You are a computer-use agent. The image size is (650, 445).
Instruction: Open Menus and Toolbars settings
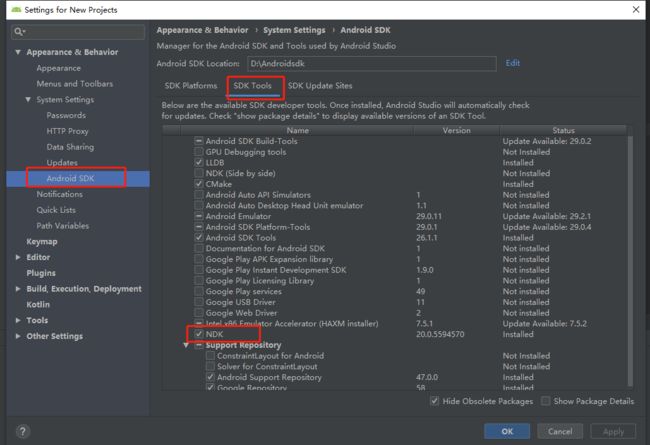(x=75, y=84)
